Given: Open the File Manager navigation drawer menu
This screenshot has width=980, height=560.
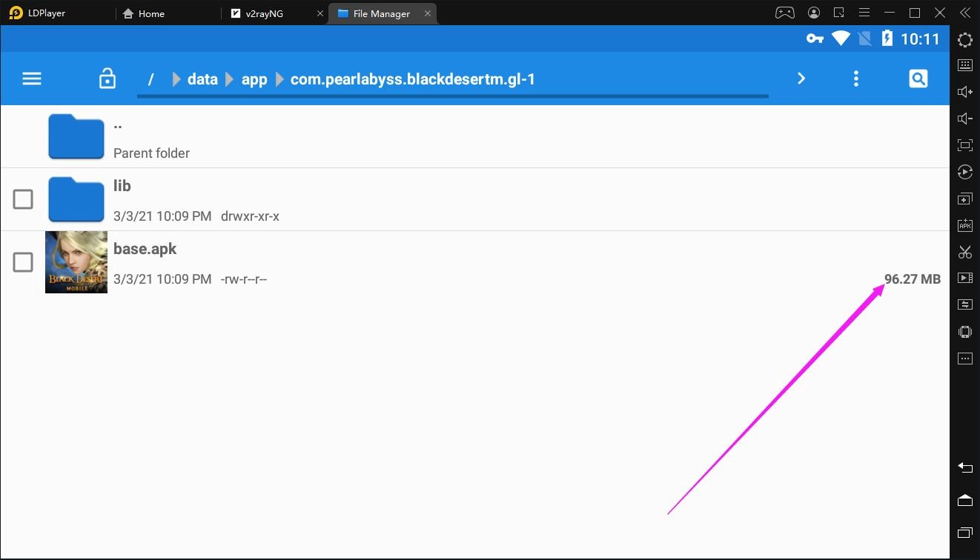Looking at the screenshot, I should [31, 78].
